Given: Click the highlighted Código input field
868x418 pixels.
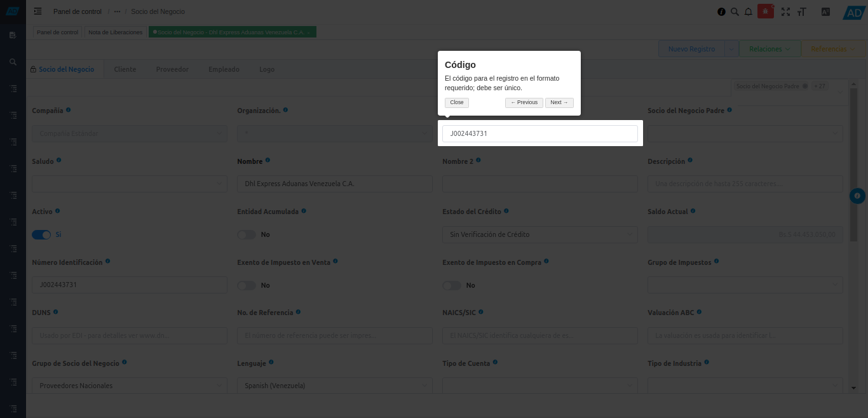Looking at the screenshot, I should coord(540,133).
